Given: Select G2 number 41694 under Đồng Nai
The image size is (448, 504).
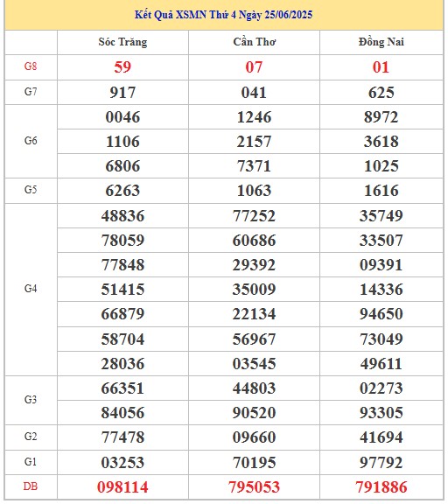Looking at the screenshot, I should 381,437.
